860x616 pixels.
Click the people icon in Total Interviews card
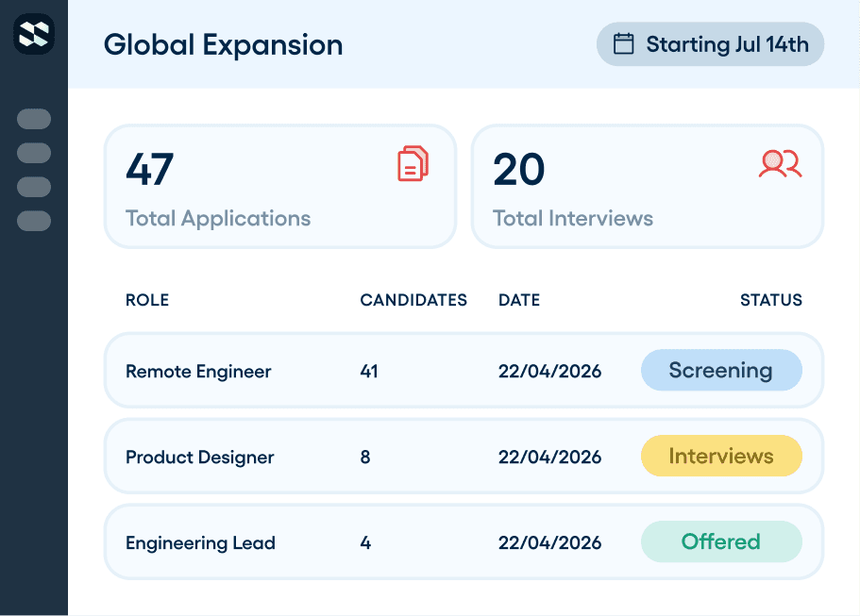pyautogui.click(x=780, y=163)
